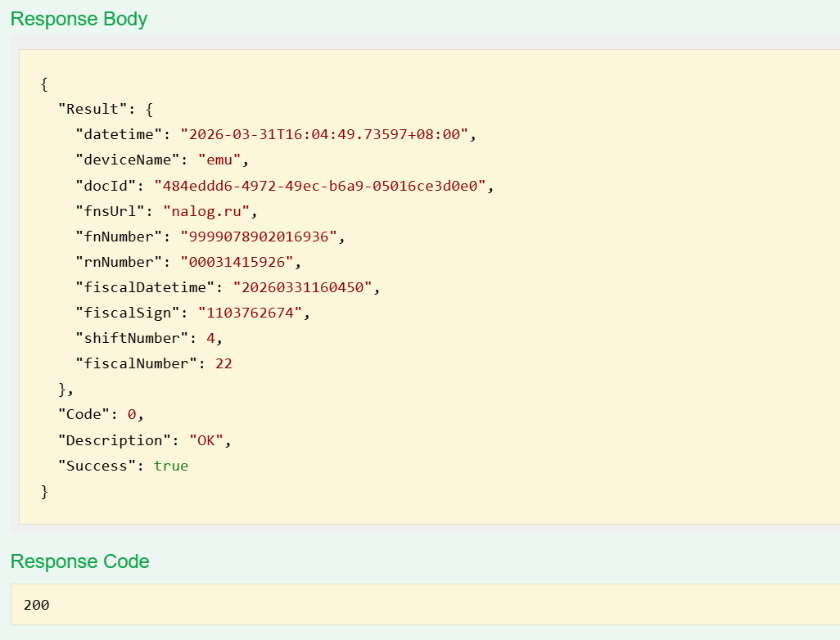The height and width of the screenshot is (640, 840).
Task: Click the Success value true
Action: [x=171, y=466]
